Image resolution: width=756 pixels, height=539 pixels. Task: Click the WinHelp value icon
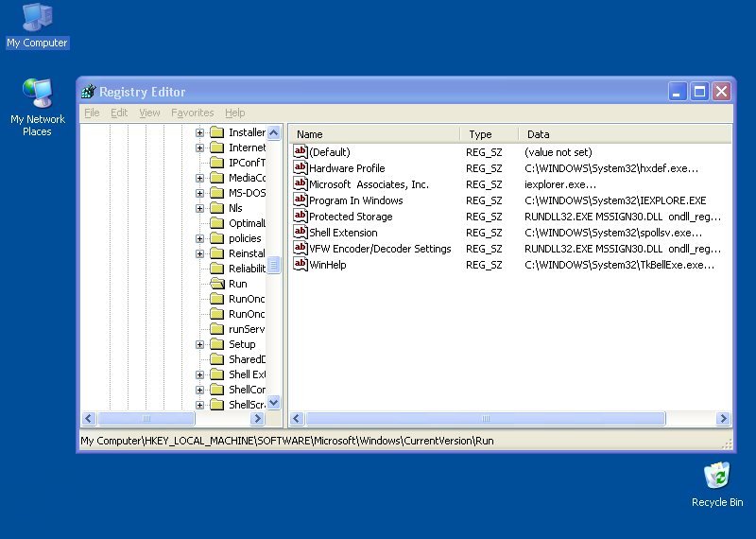click(x=301, y=265)
